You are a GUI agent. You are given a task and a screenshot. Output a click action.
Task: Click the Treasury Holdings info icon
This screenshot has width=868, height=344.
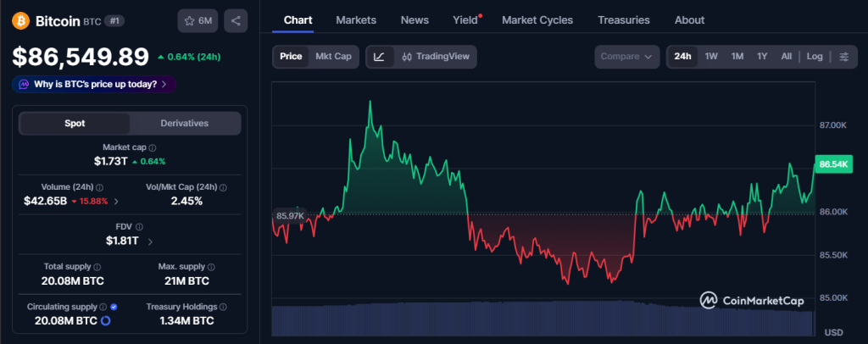point(223,307)
